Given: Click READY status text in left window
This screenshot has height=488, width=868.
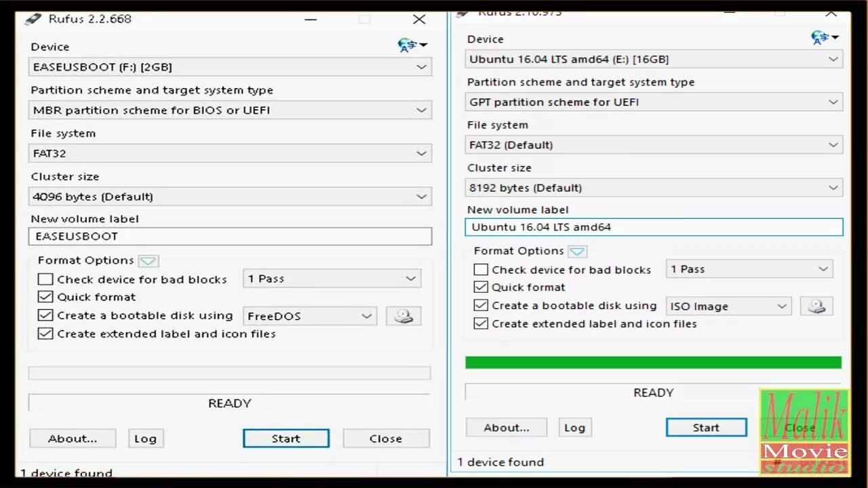Looking at the screenshot, I should 230,403.
